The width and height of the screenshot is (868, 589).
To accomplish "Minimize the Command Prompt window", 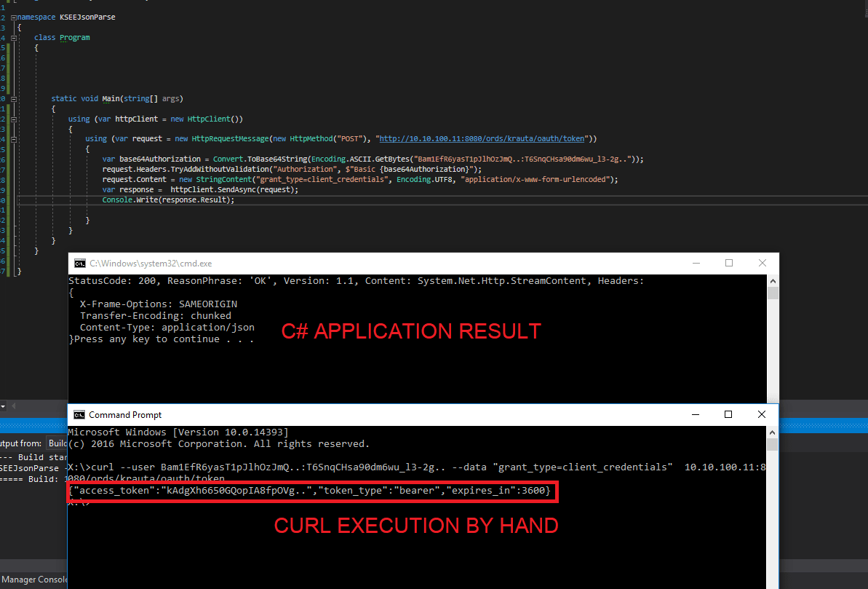I will click(x=696, y=414).
